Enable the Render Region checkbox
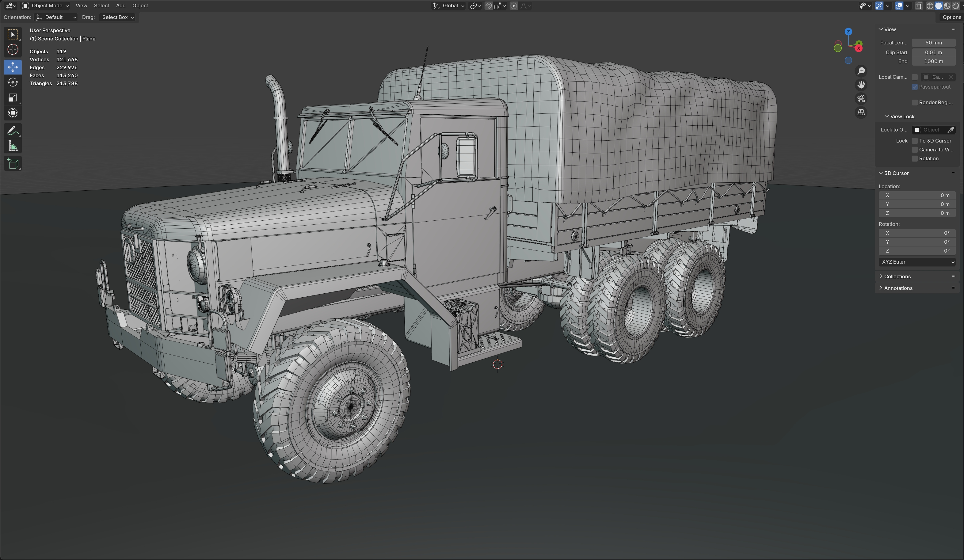The height and width of the screenshot is (560, 964). 915,102
